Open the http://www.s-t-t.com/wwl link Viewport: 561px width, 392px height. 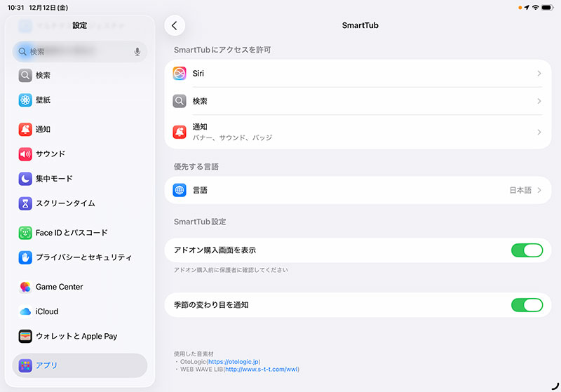pyautogui.click(x=261, y=369)
